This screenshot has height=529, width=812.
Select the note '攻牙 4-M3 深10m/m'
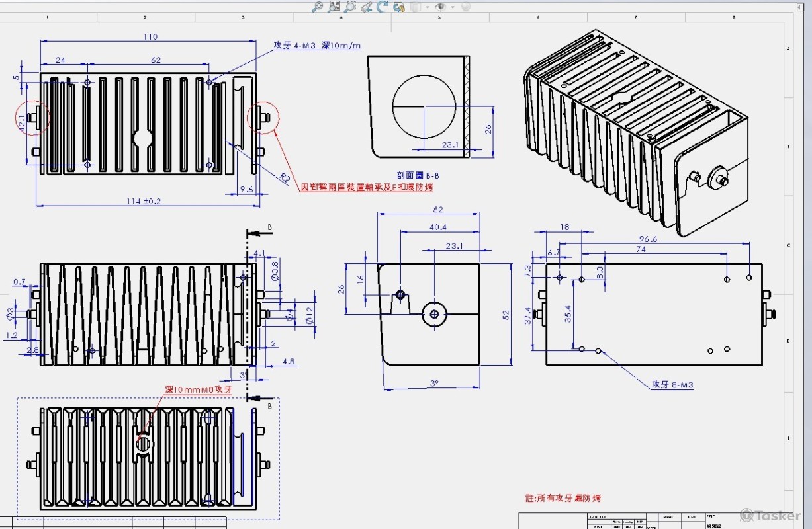click(x=317, y=46)
